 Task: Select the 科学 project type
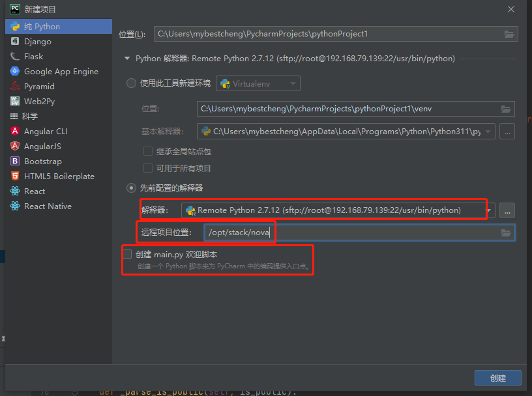[x=59, y=117]
